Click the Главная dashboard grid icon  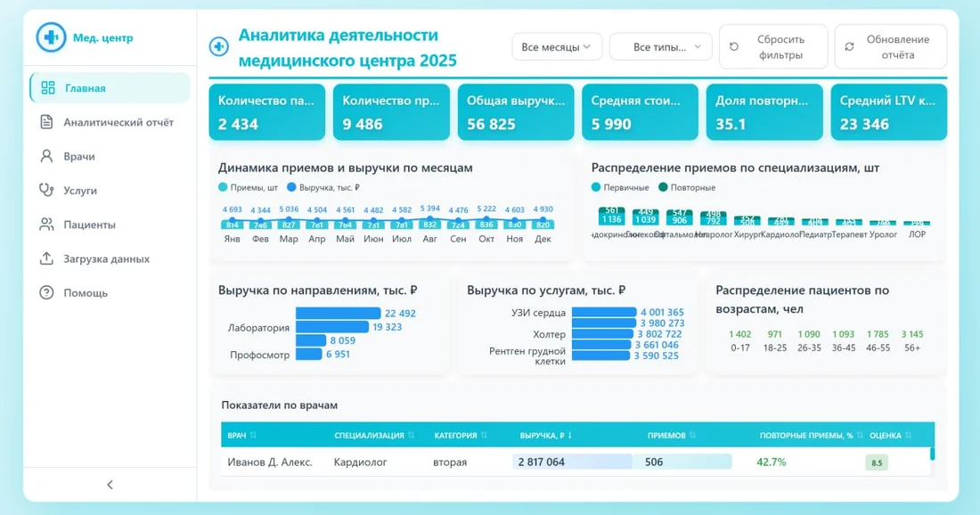tap(48, 87)
